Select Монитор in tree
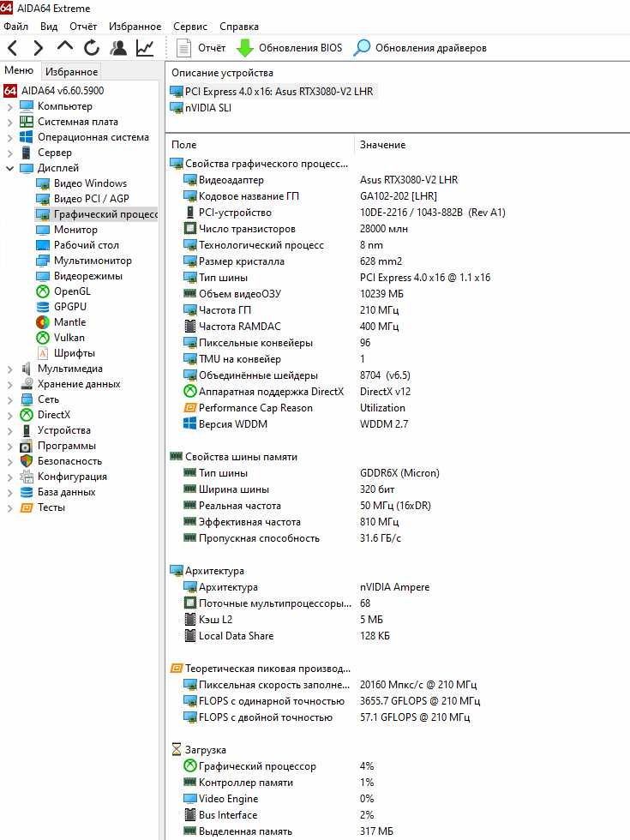 pos(75,230)
